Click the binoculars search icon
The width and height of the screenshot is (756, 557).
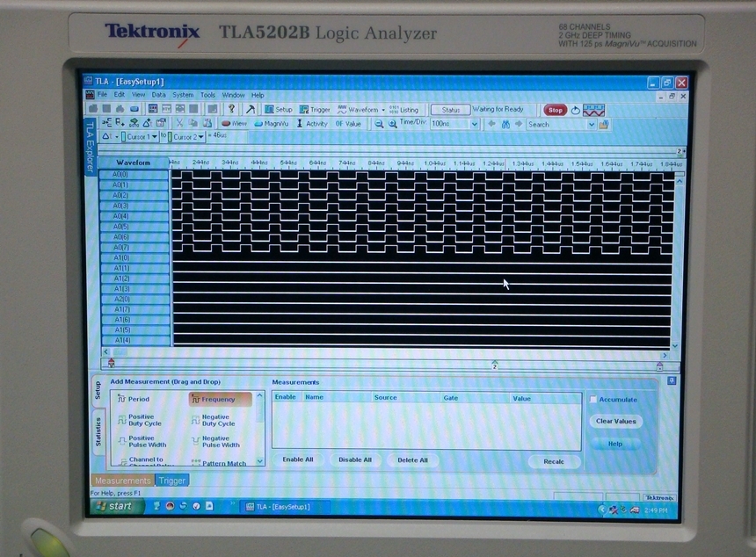505,124
